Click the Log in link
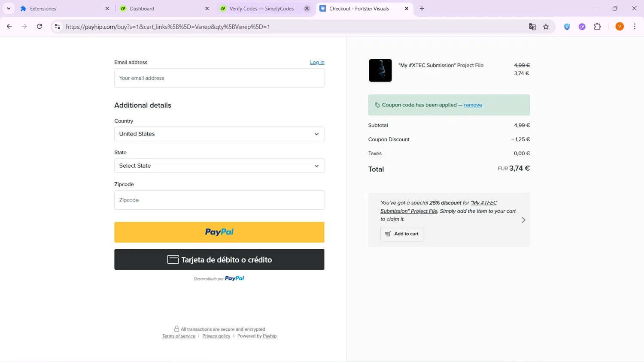The height and width of the screenshot is (362, 644). coord(317,62)
